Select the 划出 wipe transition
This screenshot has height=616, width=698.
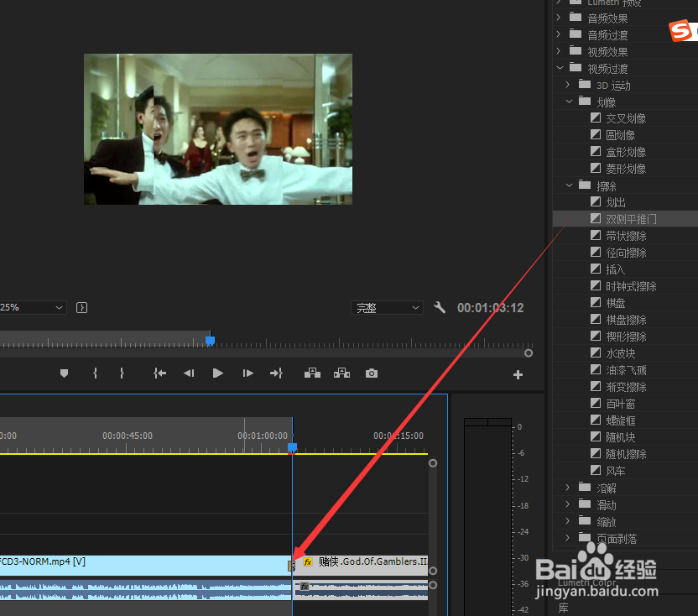tap(616, 202)
